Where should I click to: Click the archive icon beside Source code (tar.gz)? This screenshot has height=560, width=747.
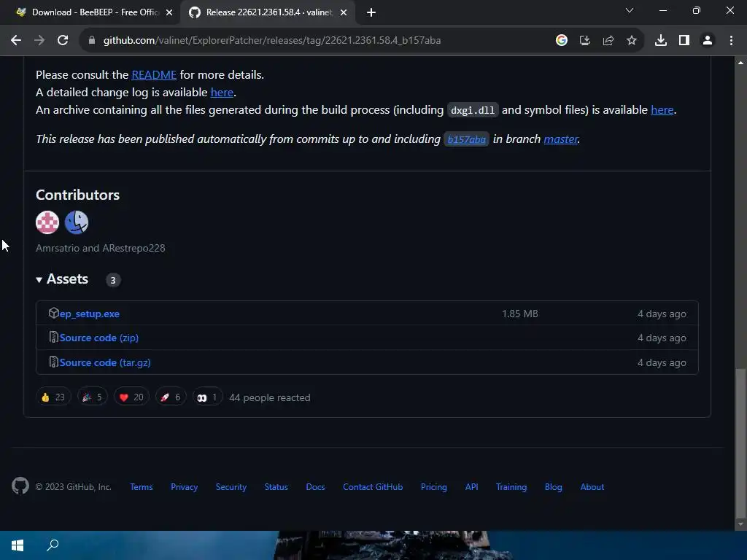[53, 362]
